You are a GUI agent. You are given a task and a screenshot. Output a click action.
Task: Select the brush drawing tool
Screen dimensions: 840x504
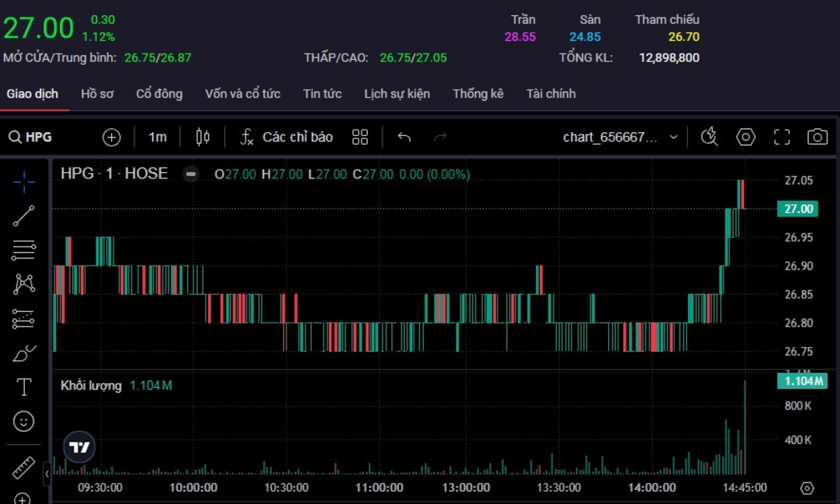24,353
